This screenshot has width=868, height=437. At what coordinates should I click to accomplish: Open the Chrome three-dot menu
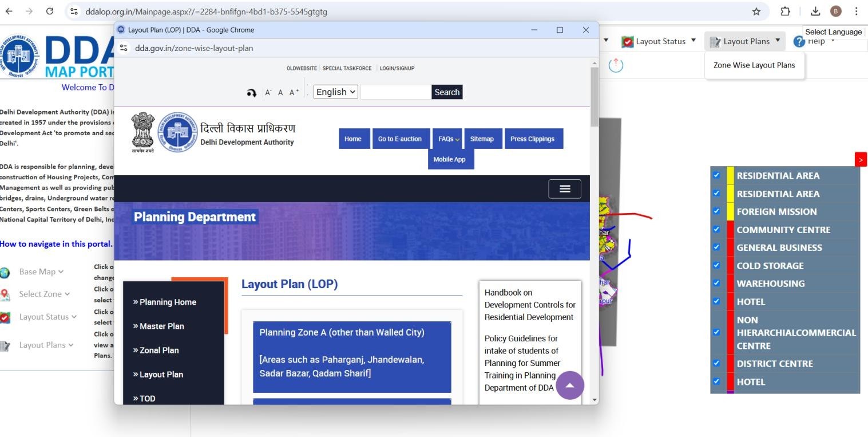tap(856, 11)
